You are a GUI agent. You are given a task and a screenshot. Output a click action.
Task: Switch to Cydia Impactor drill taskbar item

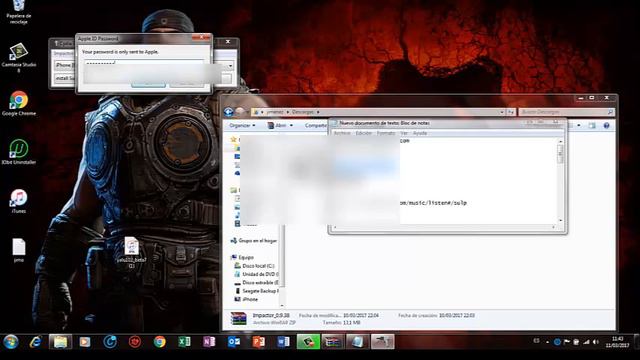click(x=382, y=342)
